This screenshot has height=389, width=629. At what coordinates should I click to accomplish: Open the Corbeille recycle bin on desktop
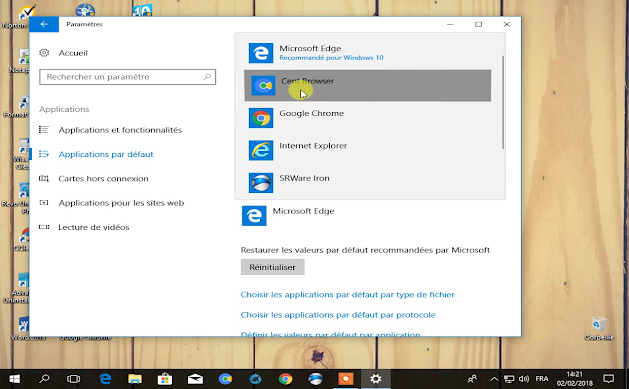tap(599, 329)
